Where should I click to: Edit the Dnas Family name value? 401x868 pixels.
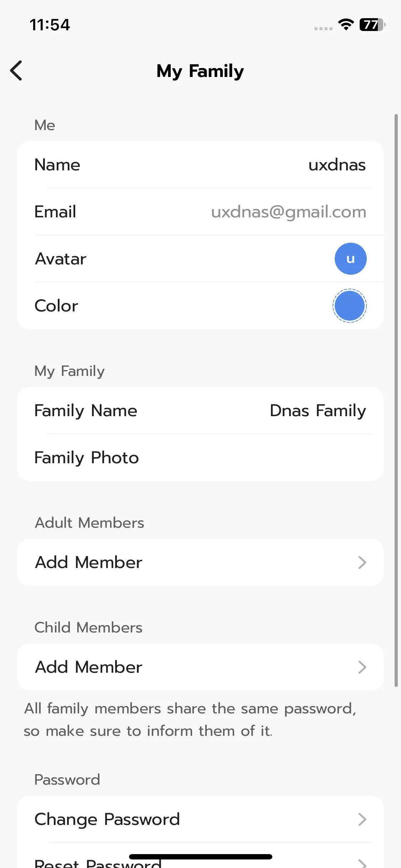tap(318, 411)
